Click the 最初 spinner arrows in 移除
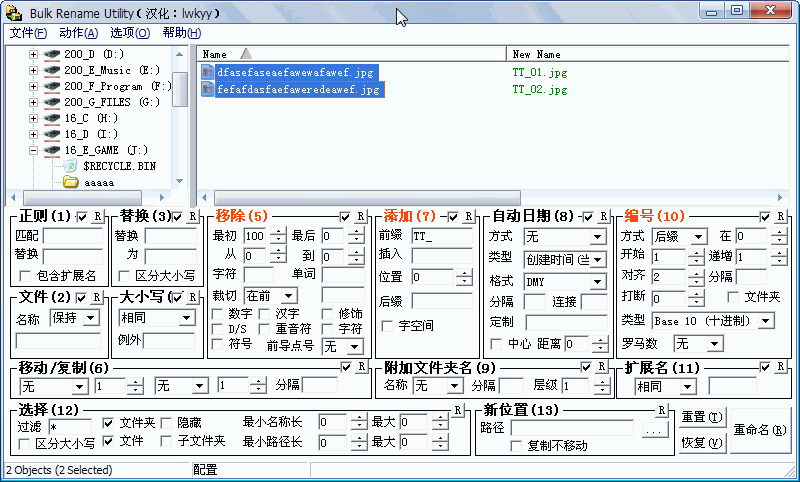Viewport: 800px width, 482px height. coord(278,236)
